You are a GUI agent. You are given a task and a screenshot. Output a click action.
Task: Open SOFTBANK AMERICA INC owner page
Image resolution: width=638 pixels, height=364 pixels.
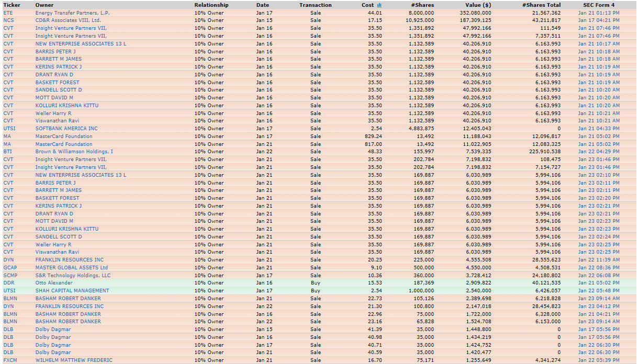coord(66,129)
